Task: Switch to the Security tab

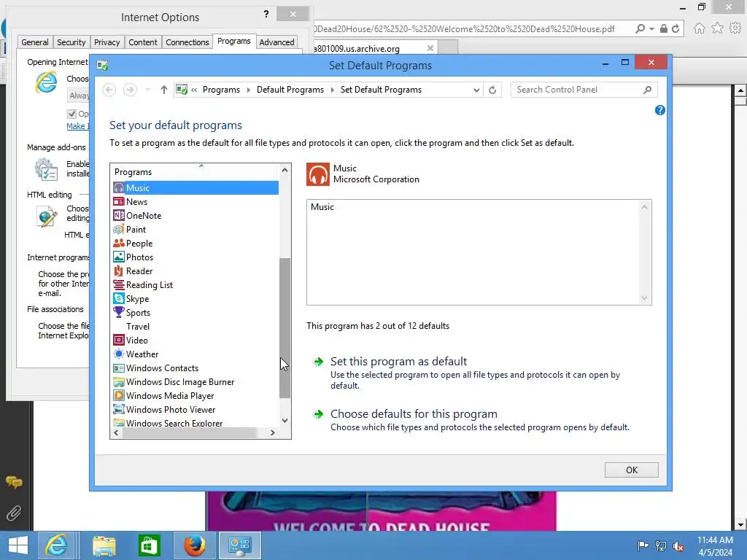Action: 71,42
